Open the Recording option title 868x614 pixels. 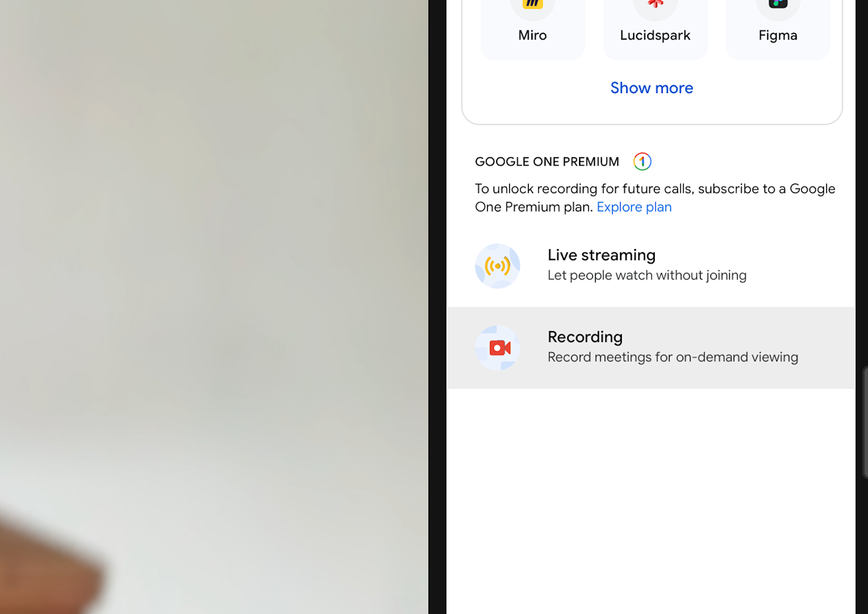point(585,337)
